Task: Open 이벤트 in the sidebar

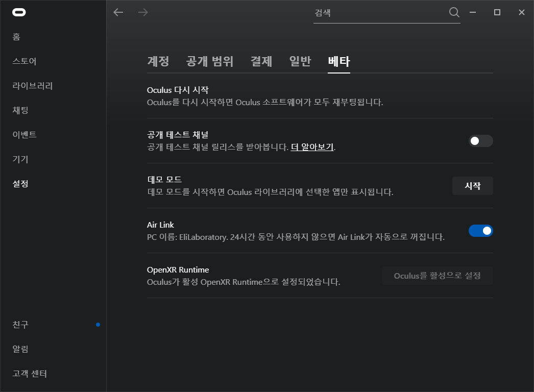Action: tap(24, 135)
